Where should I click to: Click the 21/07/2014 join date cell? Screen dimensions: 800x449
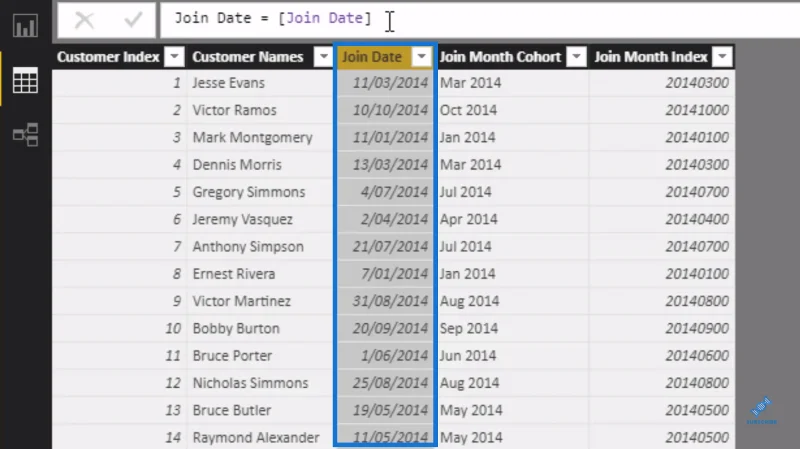coord(385,246)
